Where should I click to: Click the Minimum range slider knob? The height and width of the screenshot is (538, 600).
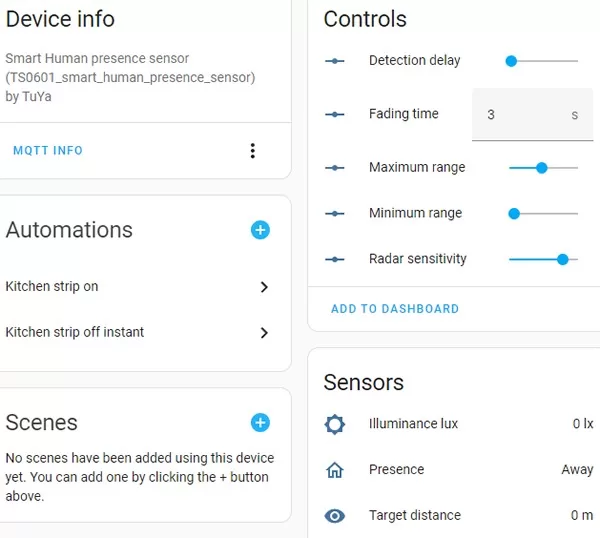coord(514,214)
